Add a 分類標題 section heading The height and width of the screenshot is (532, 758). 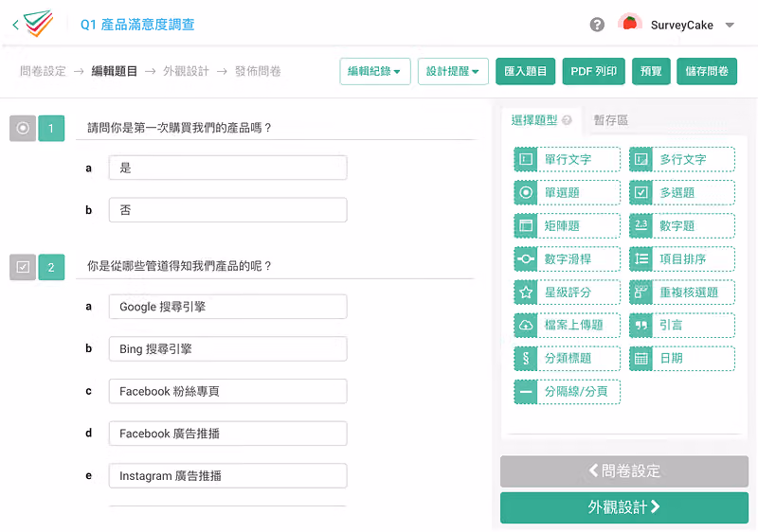pos(567,358)
